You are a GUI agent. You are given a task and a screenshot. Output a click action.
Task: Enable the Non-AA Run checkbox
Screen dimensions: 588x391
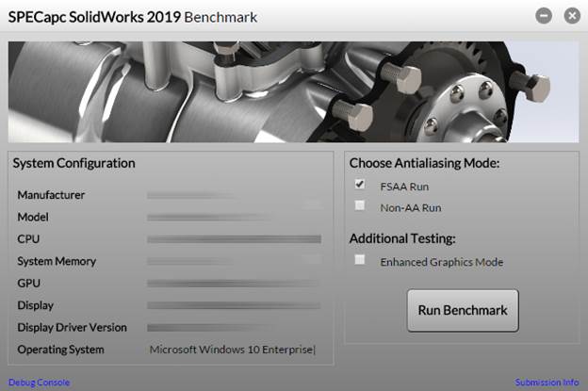(x=359, y=205)
